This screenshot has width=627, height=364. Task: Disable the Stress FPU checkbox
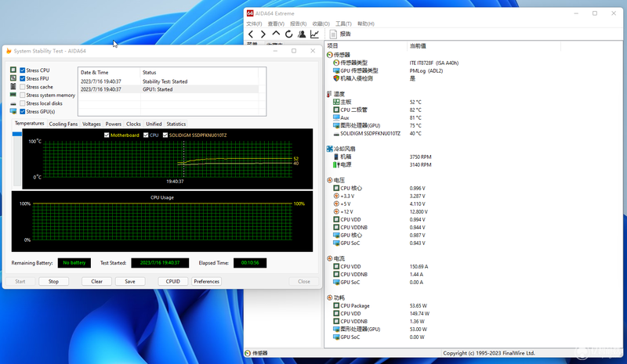23,79
